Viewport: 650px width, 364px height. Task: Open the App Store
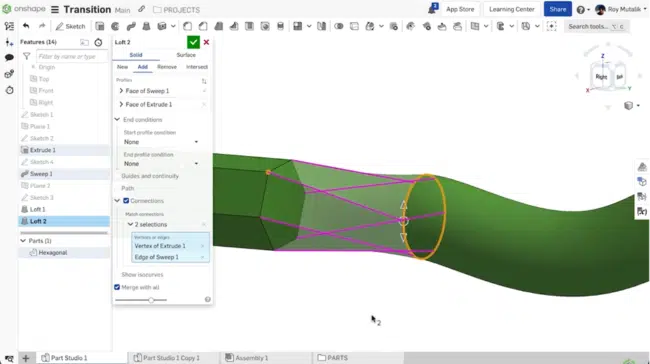[x=460, y=9]
